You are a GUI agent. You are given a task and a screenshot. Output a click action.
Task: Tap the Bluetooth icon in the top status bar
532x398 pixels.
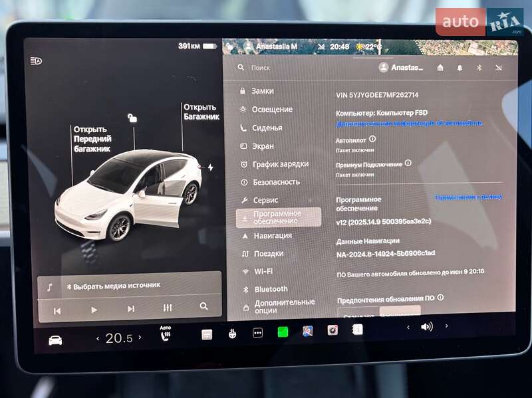pyautogui.click(x=479, y=68)
